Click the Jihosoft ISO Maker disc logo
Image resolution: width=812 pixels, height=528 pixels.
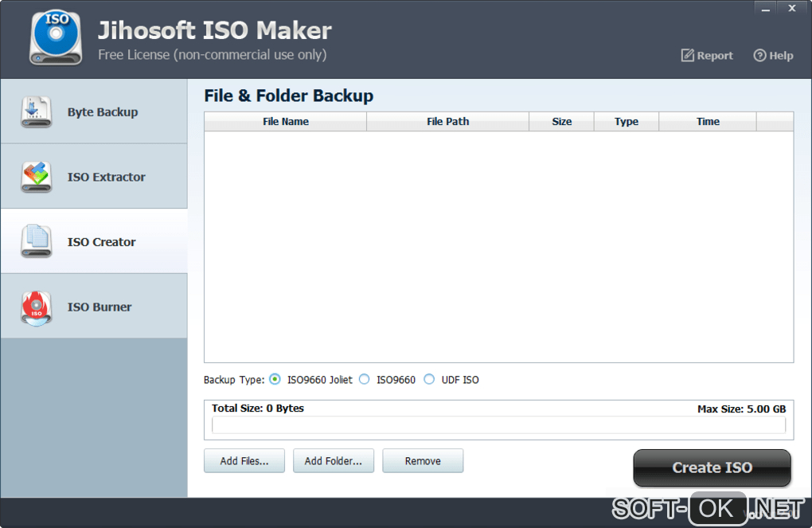[56, 37]
